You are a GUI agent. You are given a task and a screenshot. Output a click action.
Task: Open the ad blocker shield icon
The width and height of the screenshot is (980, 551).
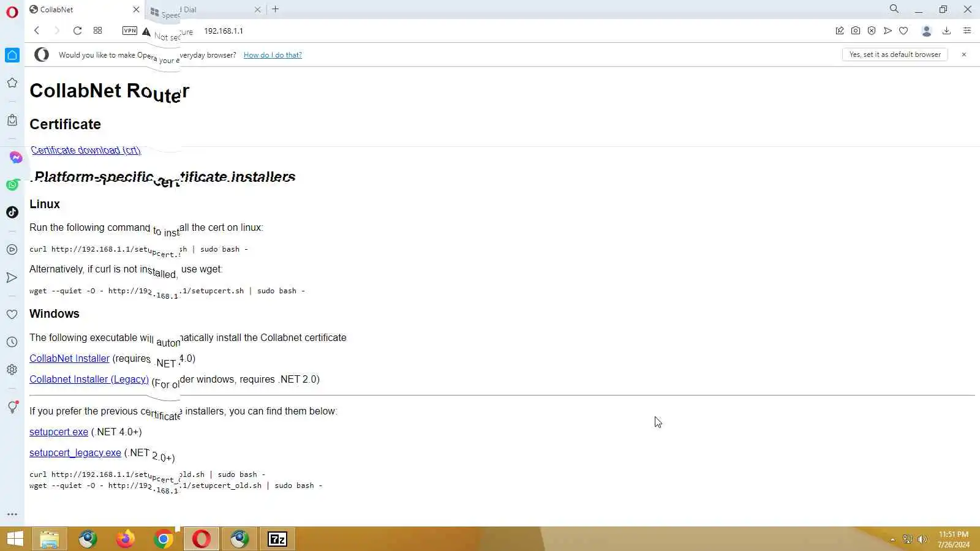pyautogui.click(x=872, y=31)
